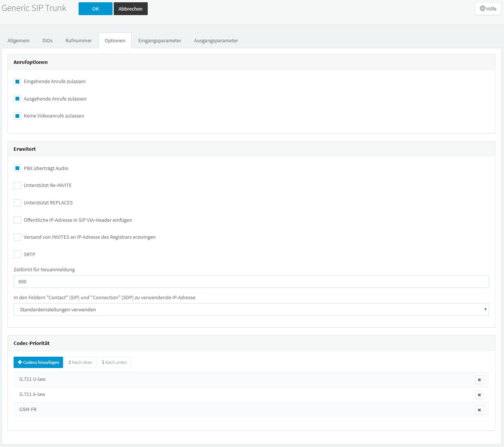Screen dimensions: 504x447
Task: Enable Unterstützt REPLACES checkbox
Action: (x=17, y=203)
